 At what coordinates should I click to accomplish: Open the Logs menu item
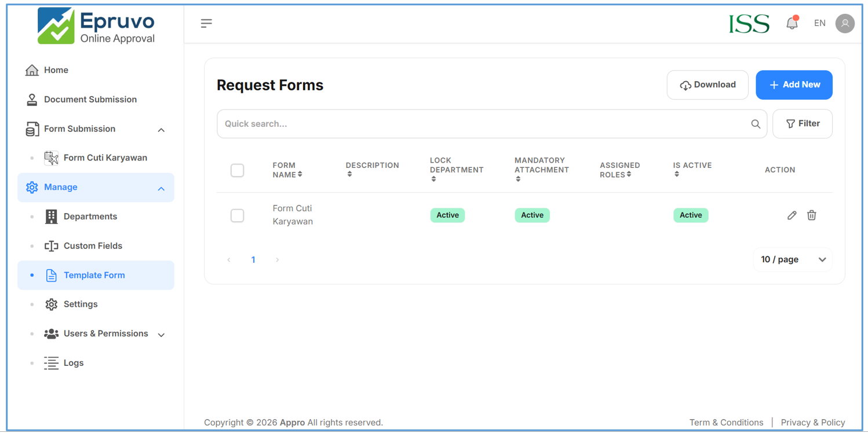pos(73,363)
